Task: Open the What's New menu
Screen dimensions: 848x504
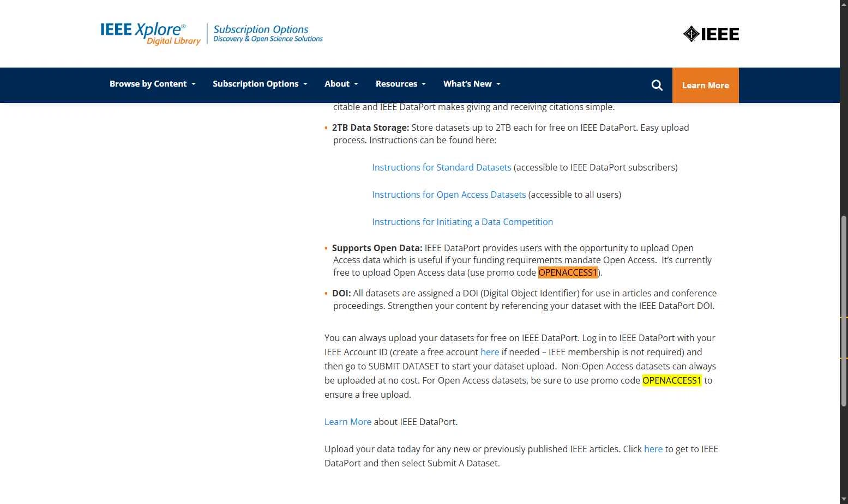Action: [x=472, y=83]
